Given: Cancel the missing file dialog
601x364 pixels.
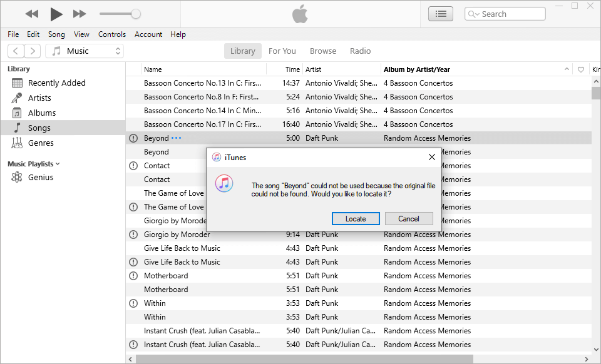Looking at the screenshot, I should tap(409, 218).
